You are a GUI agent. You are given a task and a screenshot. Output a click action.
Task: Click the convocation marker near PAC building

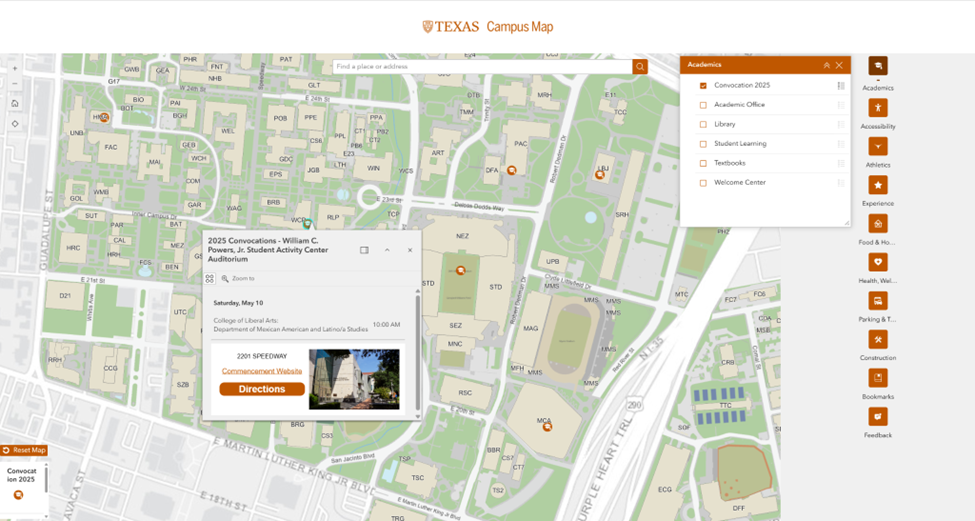click(511, 170)
